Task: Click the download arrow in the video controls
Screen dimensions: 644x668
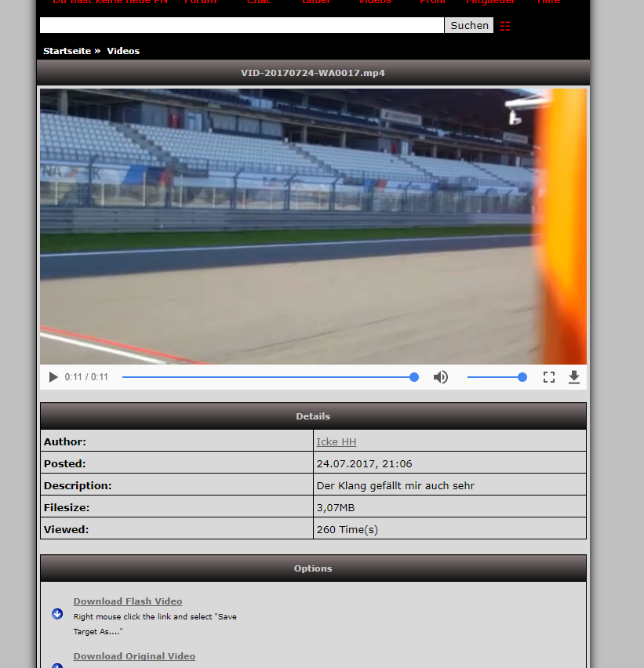Action: point(574,377)
